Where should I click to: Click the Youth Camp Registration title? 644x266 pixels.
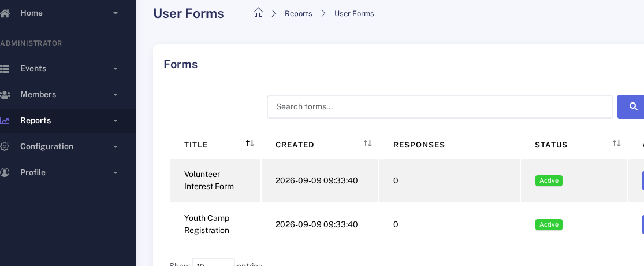click(x=207, y=224)
